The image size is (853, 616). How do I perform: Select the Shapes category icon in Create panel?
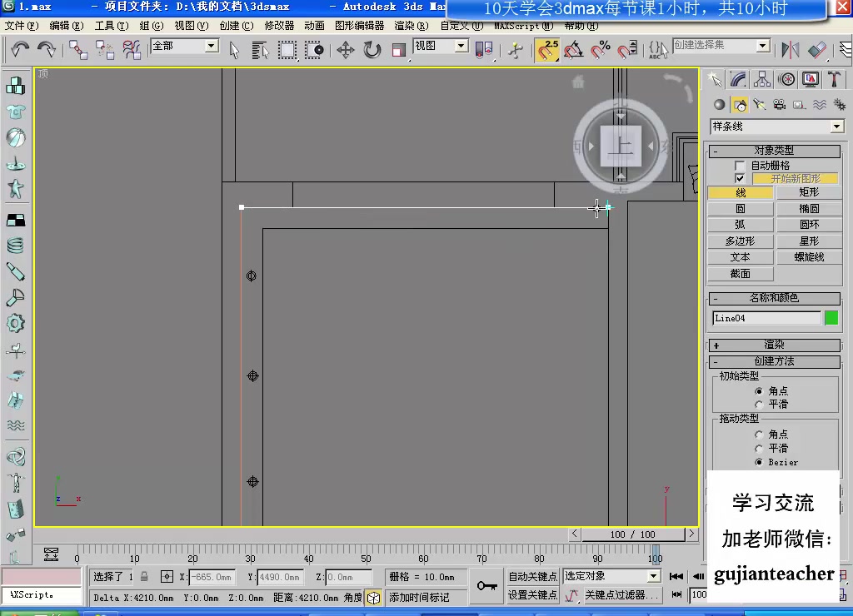click(x=740, y=104)
